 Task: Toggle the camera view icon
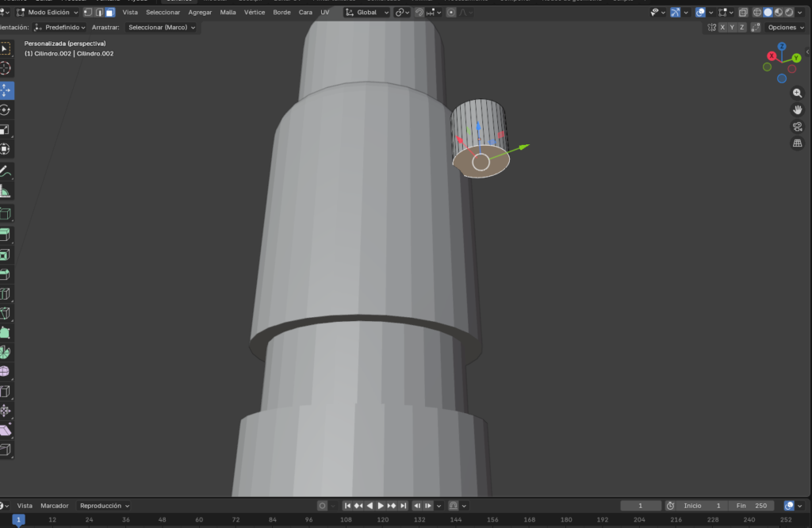798,126
